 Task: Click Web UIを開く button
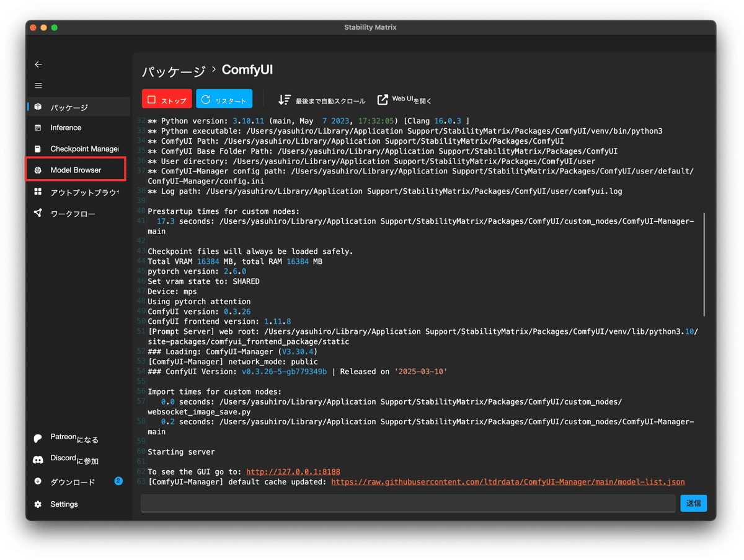pos(404,99)
